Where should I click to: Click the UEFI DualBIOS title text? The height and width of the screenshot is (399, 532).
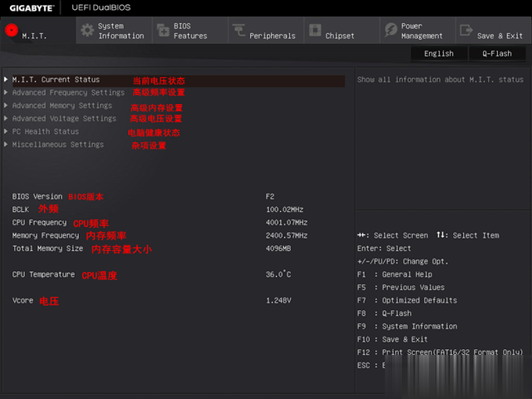click(x=101, y=7)
